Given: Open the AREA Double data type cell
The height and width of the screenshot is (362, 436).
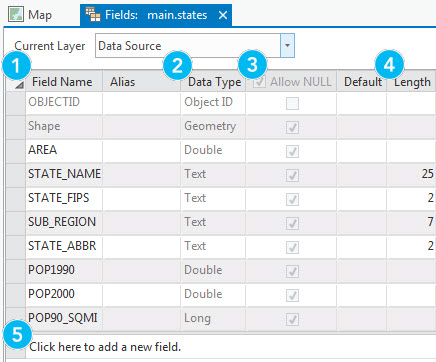Looking at the screenshot, I should point(213,151).
